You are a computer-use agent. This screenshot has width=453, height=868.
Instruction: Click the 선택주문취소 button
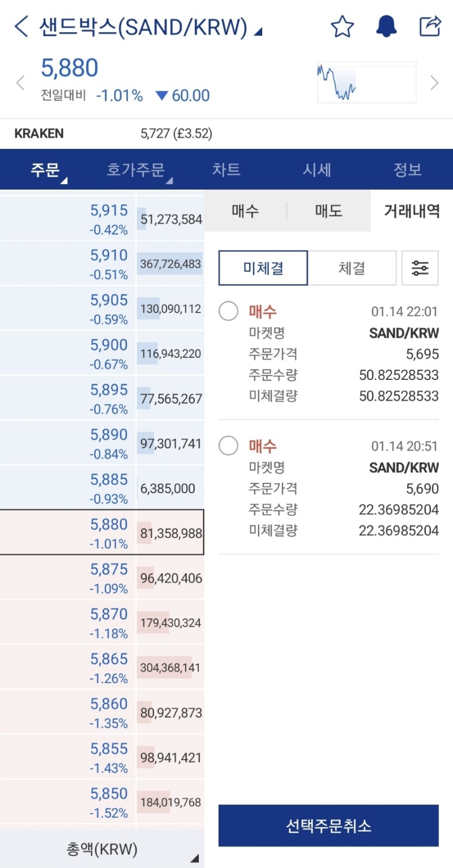click(x=328, y=826)
